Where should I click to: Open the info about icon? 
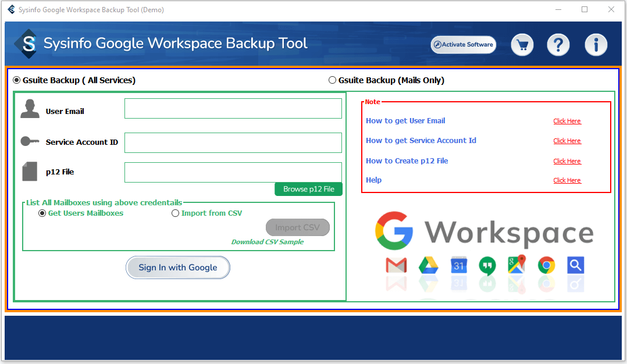(x=596, y=45)
